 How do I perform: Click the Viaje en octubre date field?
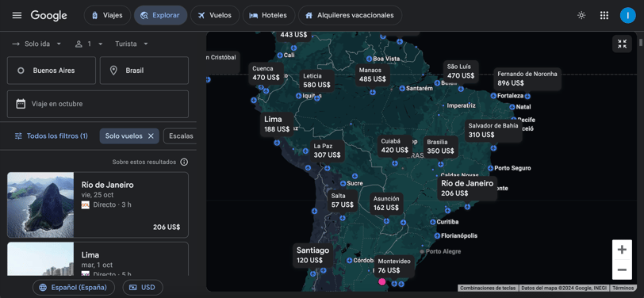98,105
